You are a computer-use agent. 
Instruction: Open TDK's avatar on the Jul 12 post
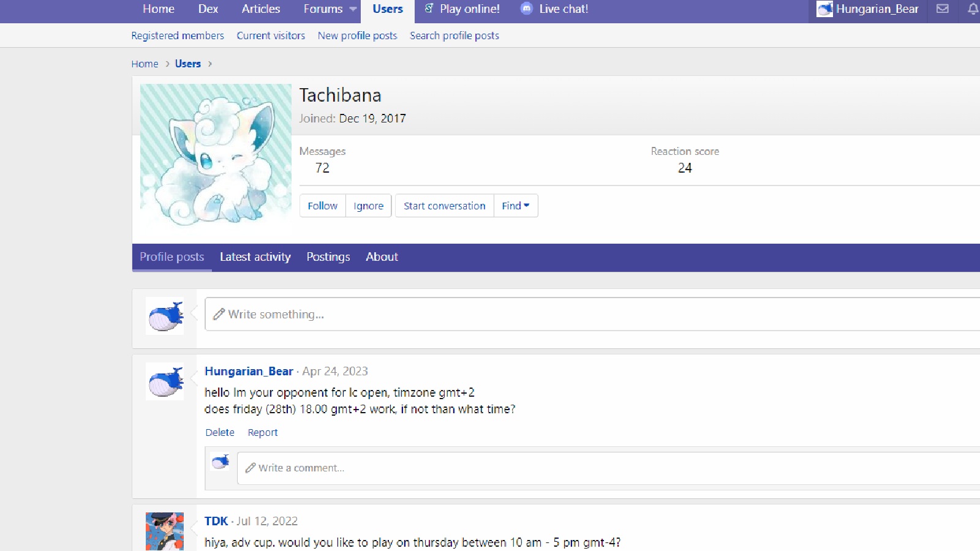[165, 531]
